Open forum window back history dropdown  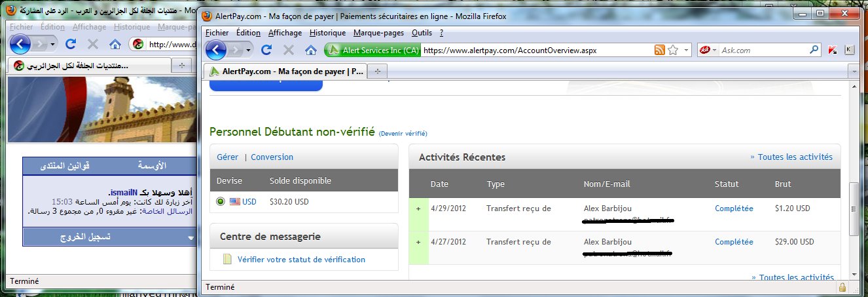[x=54, y=45]
